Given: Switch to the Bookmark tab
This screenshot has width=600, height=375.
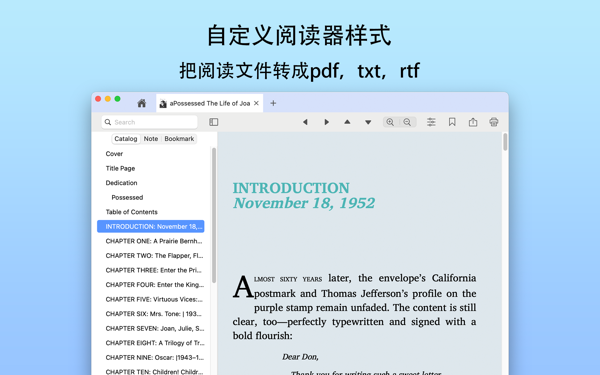Looking at the screenshot, I should [179, 139].
